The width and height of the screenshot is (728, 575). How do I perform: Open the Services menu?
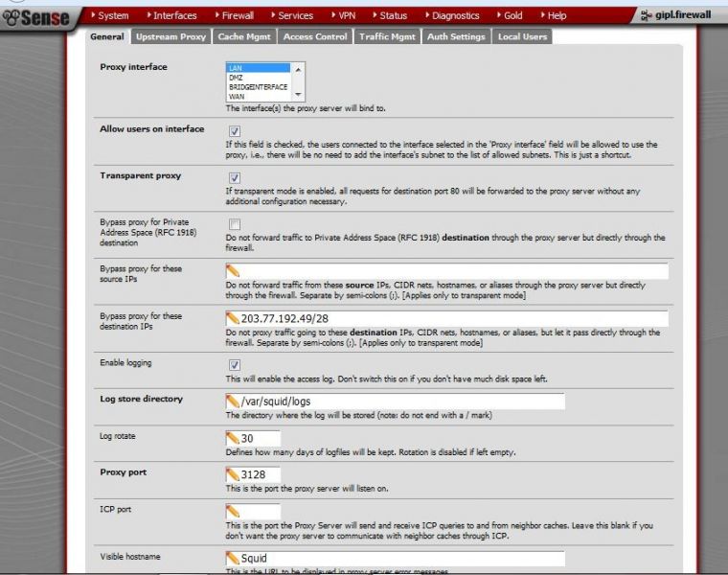[292, 15]
